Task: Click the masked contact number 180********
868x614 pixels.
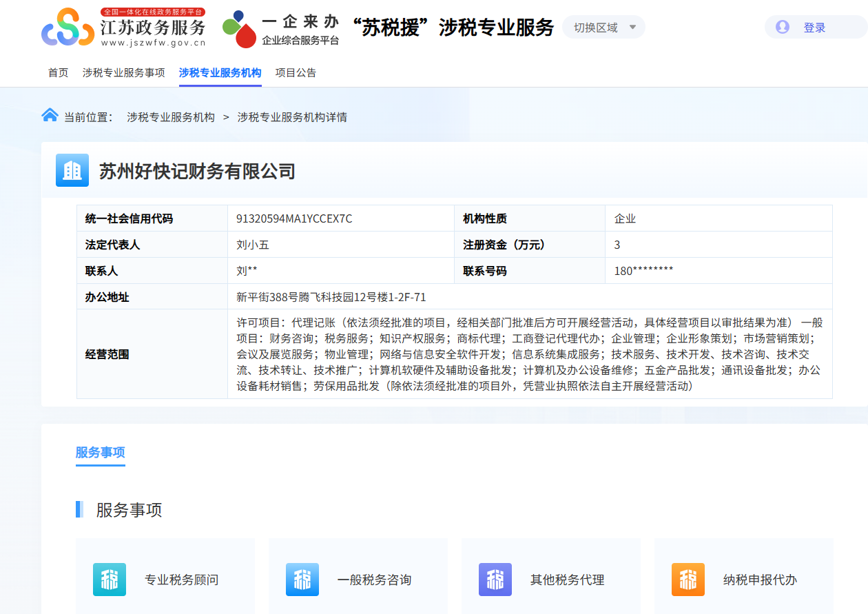Action: pos(643,271)
